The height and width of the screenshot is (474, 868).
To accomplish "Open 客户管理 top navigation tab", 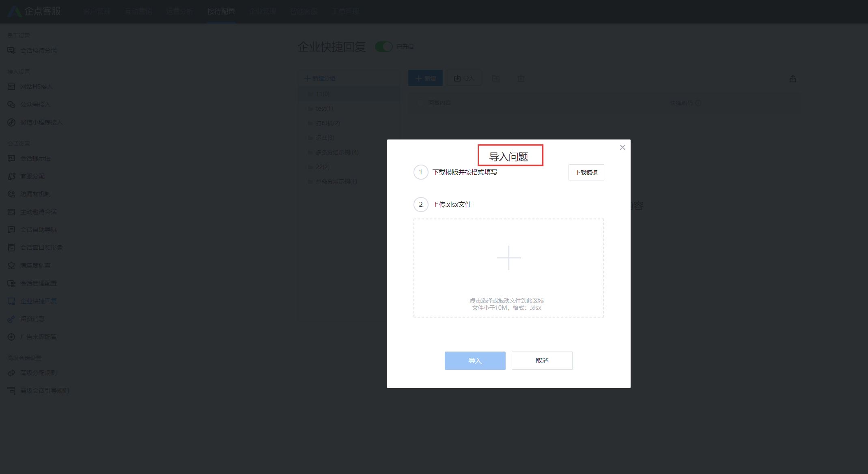I will [97, 12].
